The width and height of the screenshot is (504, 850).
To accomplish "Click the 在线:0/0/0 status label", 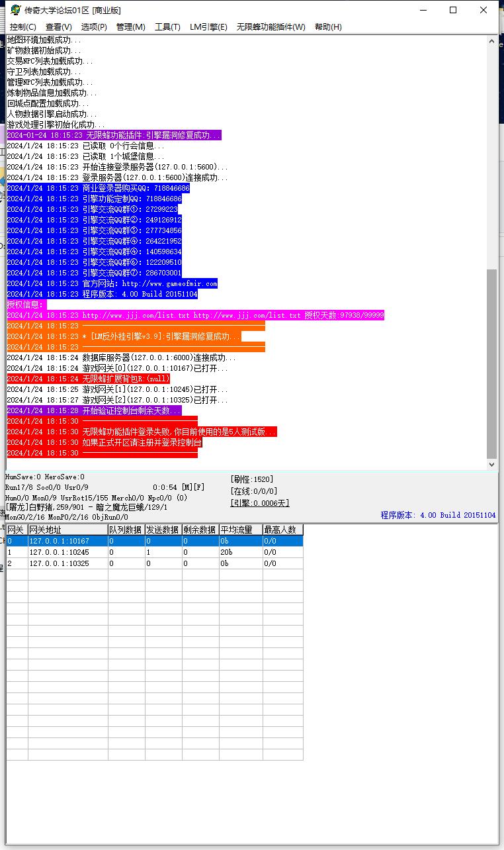I will [x=254, y=491].
